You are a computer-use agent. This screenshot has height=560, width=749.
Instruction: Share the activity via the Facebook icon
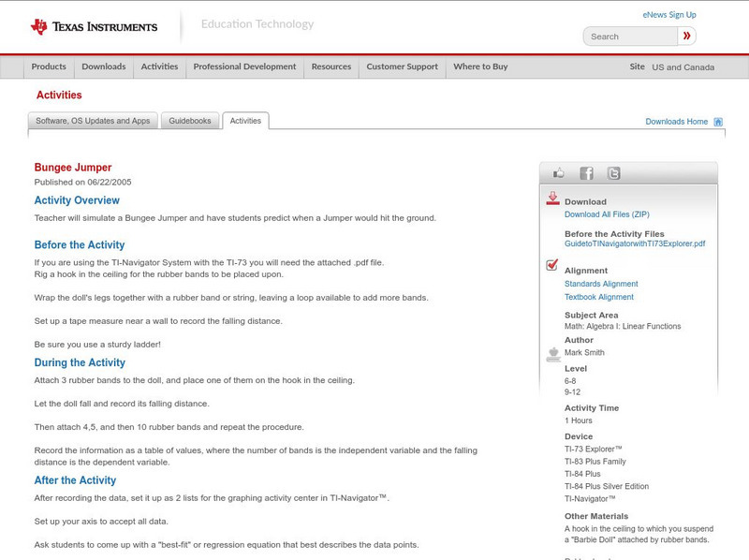(x=586, y=173)
